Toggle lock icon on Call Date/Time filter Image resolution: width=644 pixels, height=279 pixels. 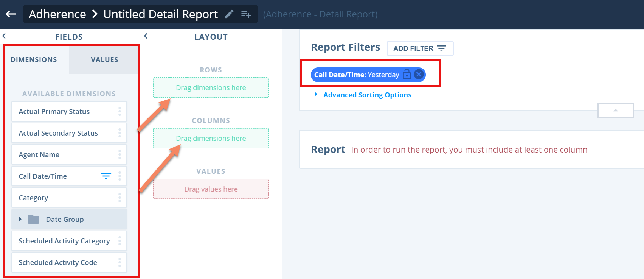pyautogui.click(x=407, y=74)
